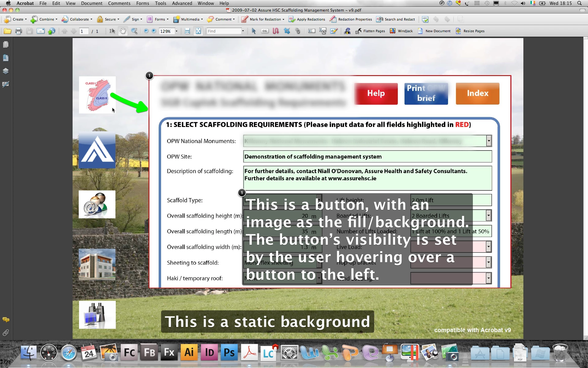The width and height of the screenshot is (588, 368).
Task: Open the Layers panel icon in sidebar
Action: click(x=6, y=71)
